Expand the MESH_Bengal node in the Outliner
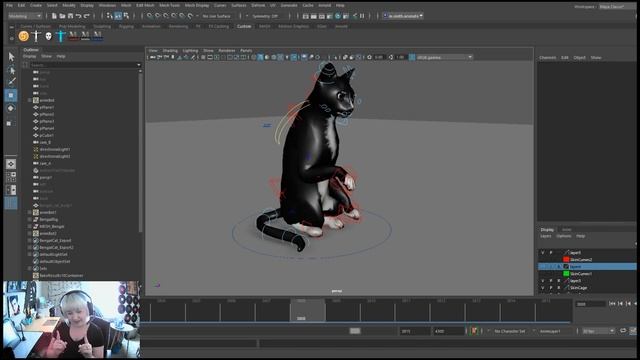This screenshot has width=640, height=360. click(30, 227)
